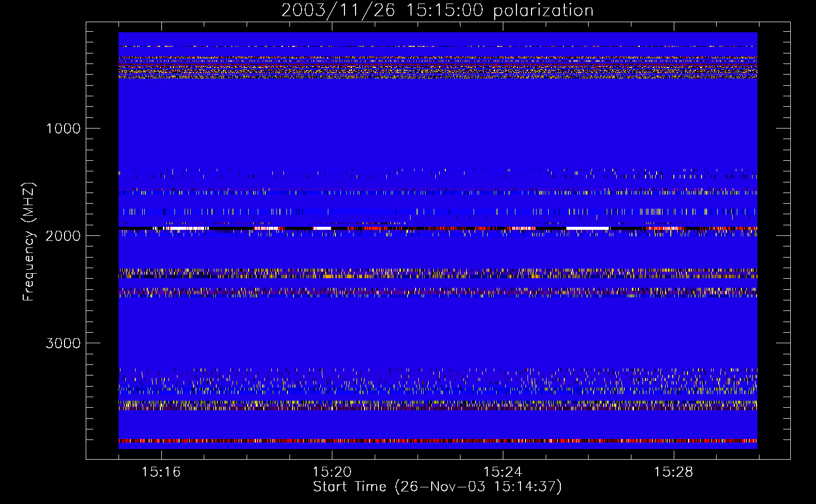This screenshot has width=816, height=504.
Task: Click the 1000 frequency tick label
Action: coord(63,129)
